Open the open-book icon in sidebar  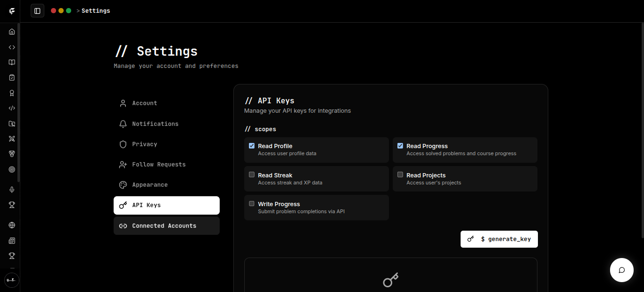pos(12,62)
